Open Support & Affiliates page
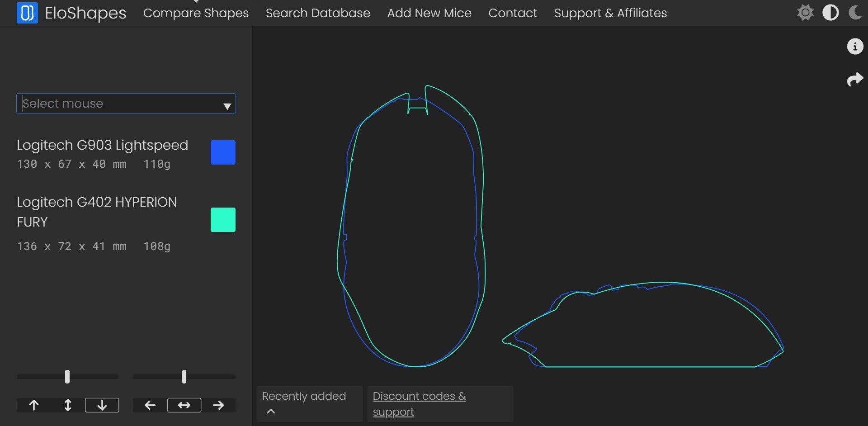 click(x=610, y=13)
